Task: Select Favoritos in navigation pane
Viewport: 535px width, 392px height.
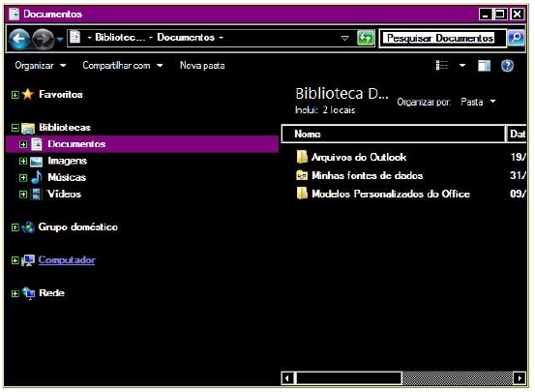Action: [61, 94]
